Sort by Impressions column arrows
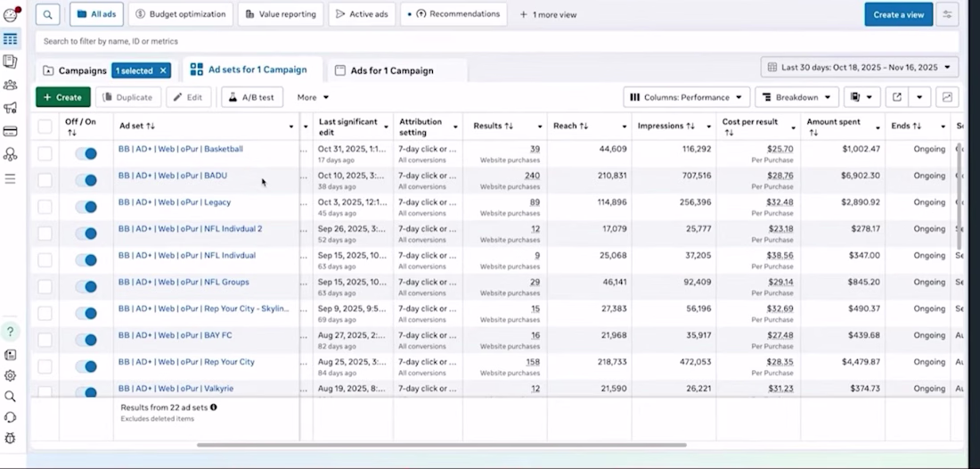Screen dimensions: 980x469 coord(690,127)
